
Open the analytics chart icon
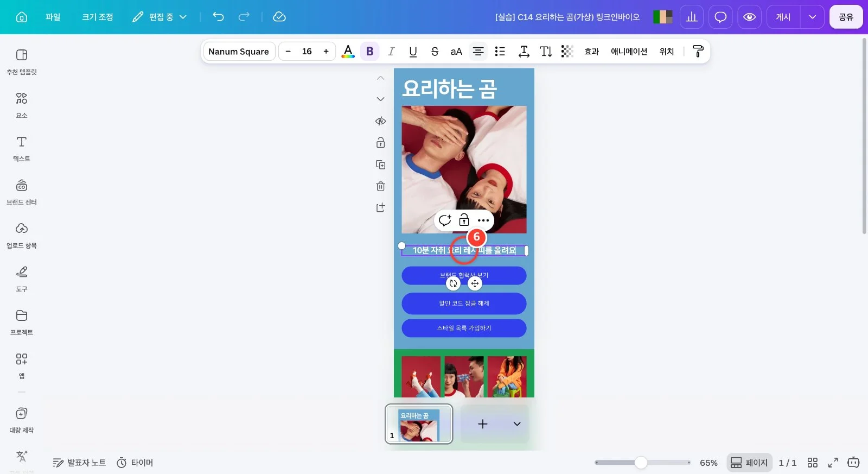[x=692, y=17]
